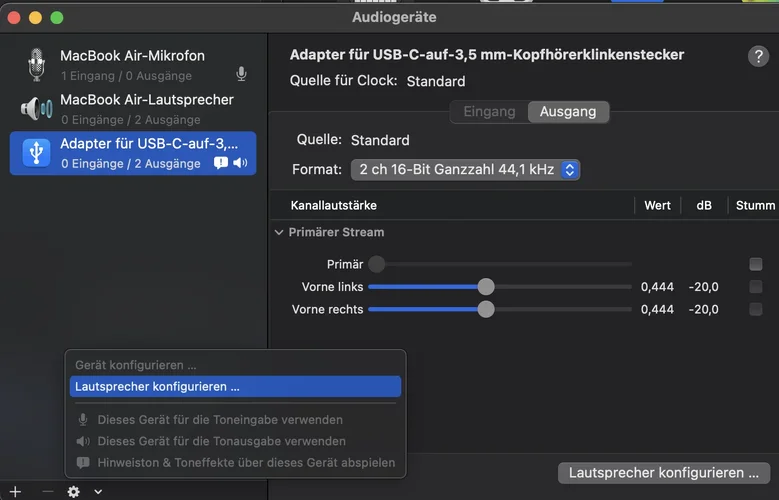The width and height of the screenshot is (779, 500).
Task: Select the Ausgang tab
Action: click(568, 112)
